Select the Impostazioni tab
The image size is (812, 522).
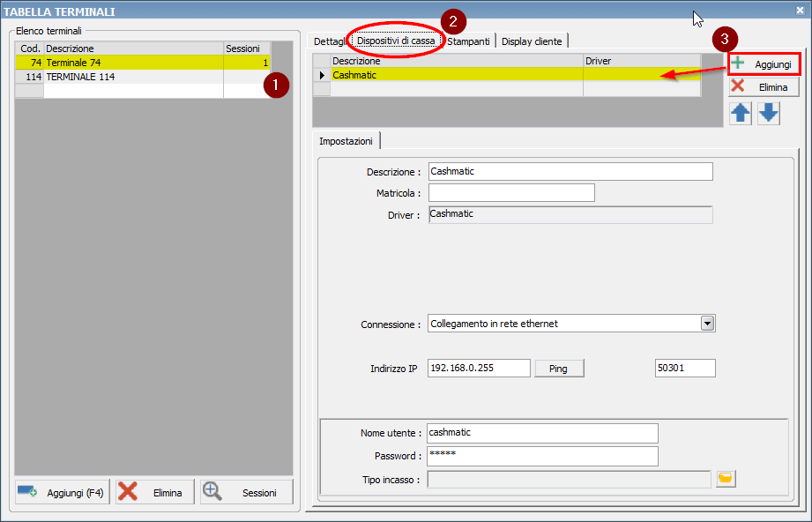click(346, 141)
